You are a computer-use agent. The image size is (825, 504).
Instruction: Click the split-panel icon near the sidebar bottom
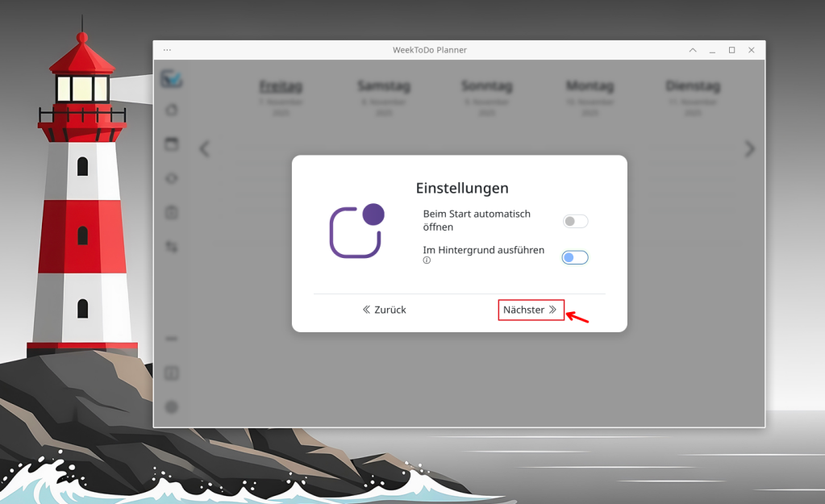(x=172, y=373)
